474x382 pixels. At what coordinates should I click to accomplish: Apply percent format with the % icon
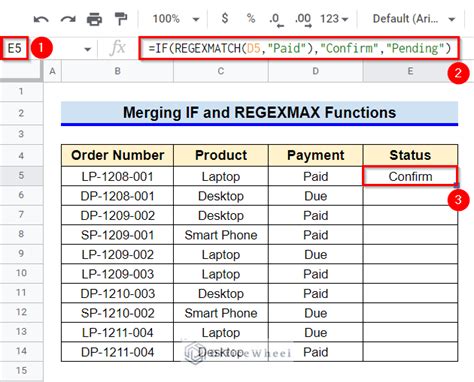pyautogui.click(x=251, y=18)
